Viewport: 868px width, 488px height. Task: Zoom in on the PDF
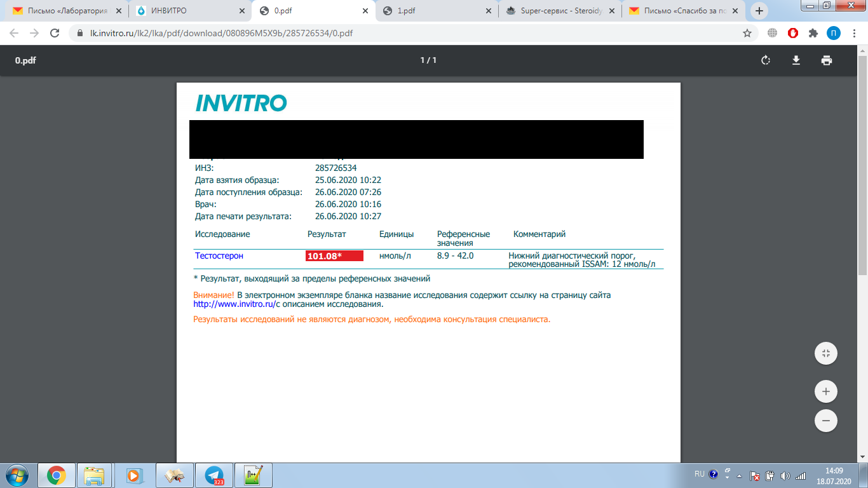pyautogui.click(x=826, y=391)
